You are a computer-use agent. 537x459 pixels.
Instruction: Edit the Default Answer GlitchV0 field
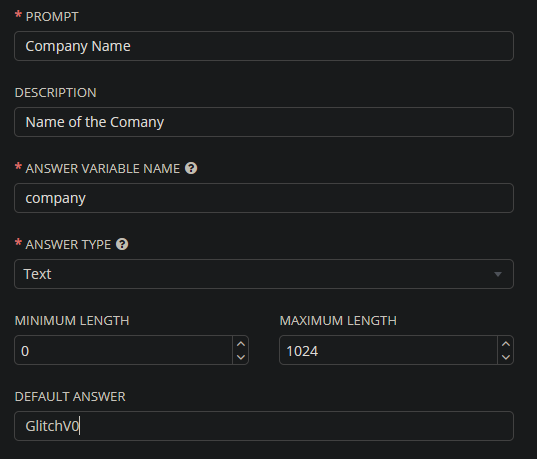tap(264, 426)
